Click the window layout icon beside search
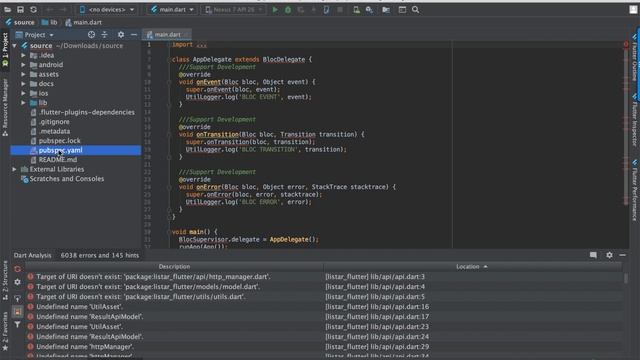 (x=402, y=9)
